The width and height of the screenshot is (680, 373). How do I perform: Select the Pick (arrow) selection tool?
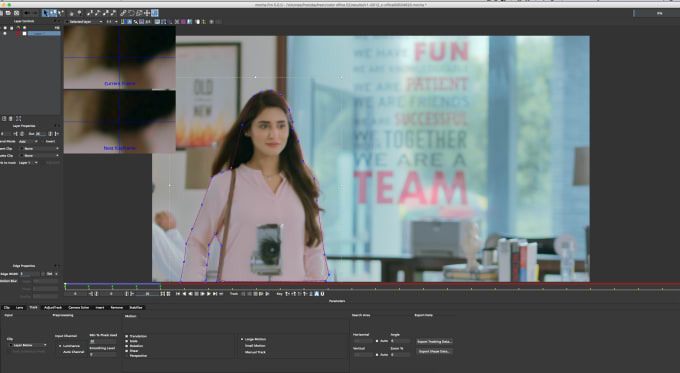point(46,13)
